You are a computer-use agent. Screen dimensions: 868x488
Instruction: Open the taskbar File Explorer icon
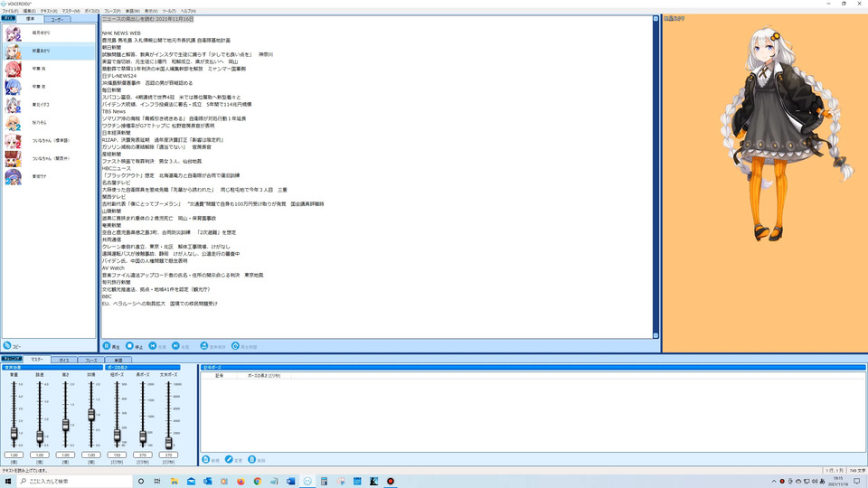[x=174, y=482]
